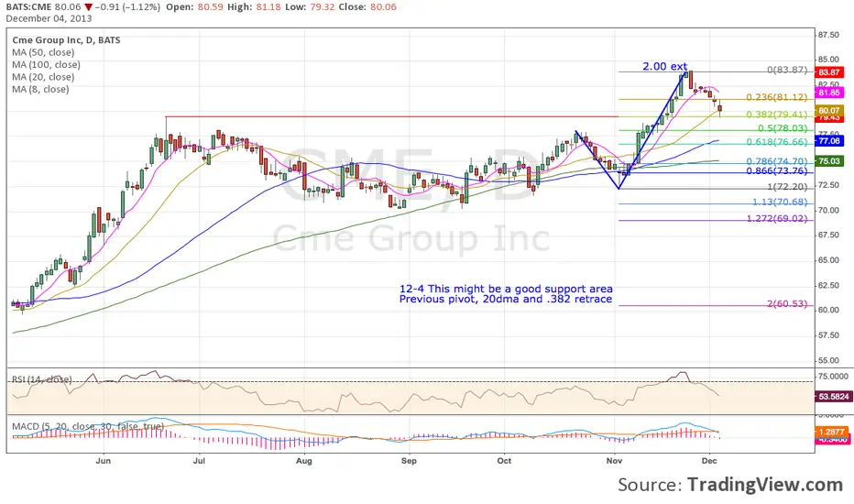Click the BATS:CME ticker symbol in header
854x504 pixels.
[29, 7]
